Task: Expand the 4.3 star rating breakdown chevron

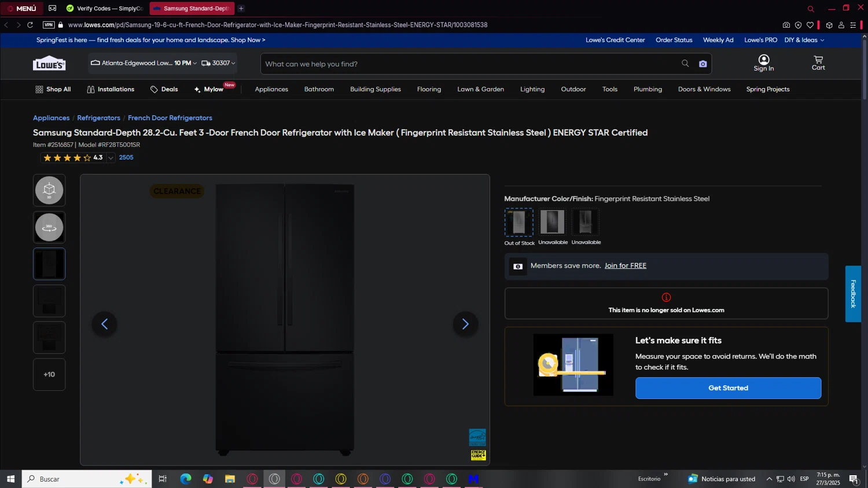Action: (111, 158)
